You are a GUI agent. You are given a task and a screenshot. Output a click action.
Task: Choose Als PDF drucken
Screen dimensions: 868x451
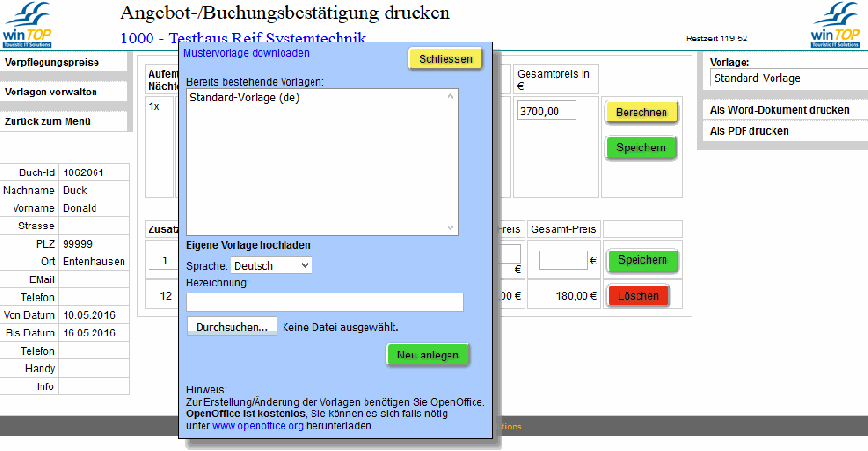click(x=749, y=131)
